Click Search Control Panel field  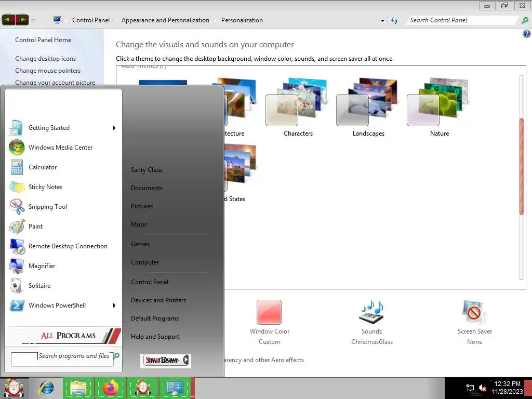(462, 20)
